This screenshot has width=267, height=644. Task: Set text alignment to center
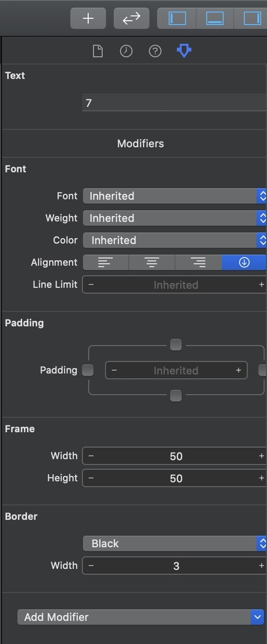tap(152, 262)
